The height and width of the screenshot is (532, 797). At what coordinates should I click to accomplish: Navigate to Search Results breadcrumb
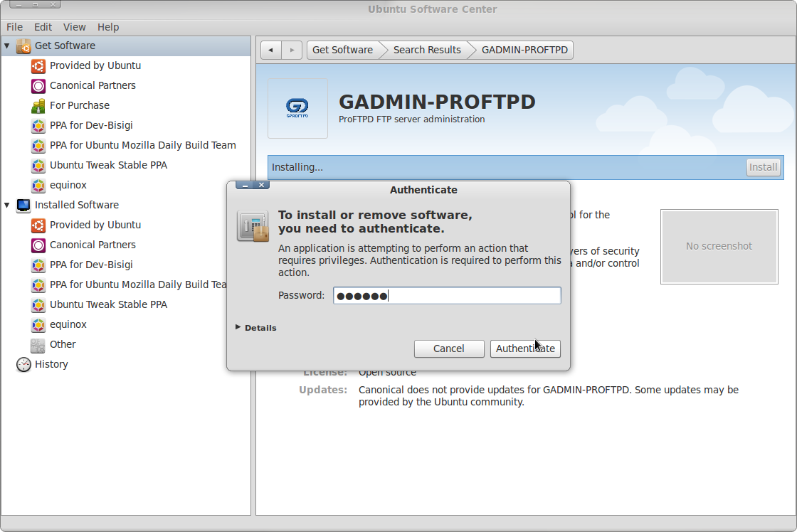tap(427, 50)
